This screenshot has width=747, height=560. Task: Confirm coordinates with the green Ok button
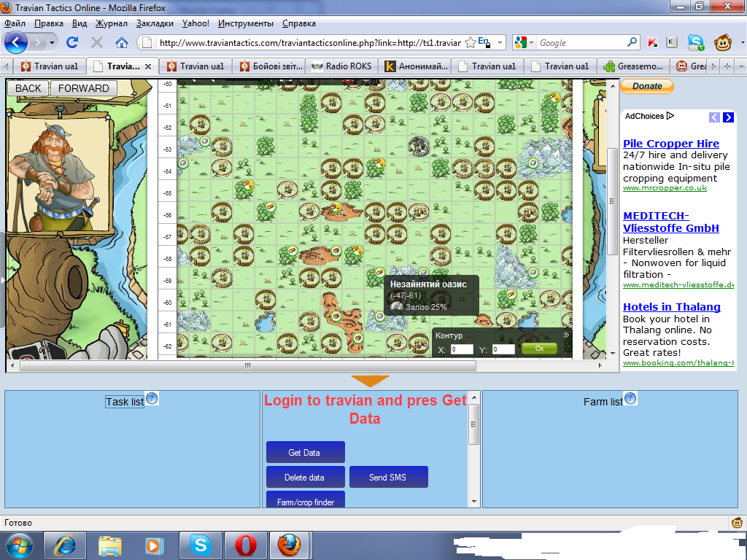(x=539, y=349)
